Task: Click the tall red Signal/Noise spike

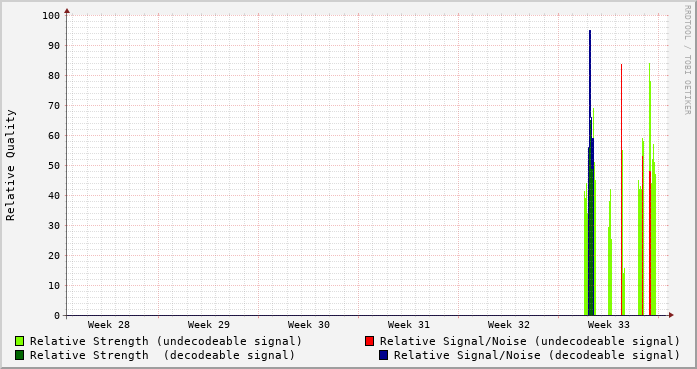Action: click(621, 133)
